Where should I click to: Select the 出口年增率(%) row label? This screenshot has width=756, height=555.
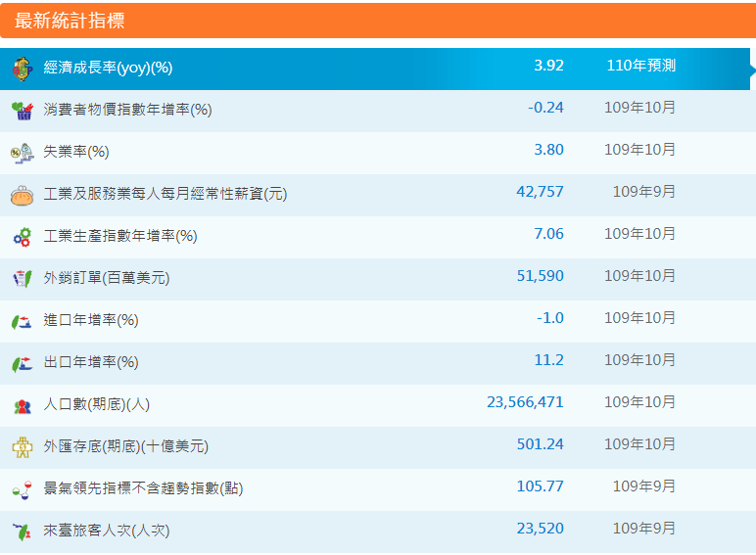tap(91, 362)
